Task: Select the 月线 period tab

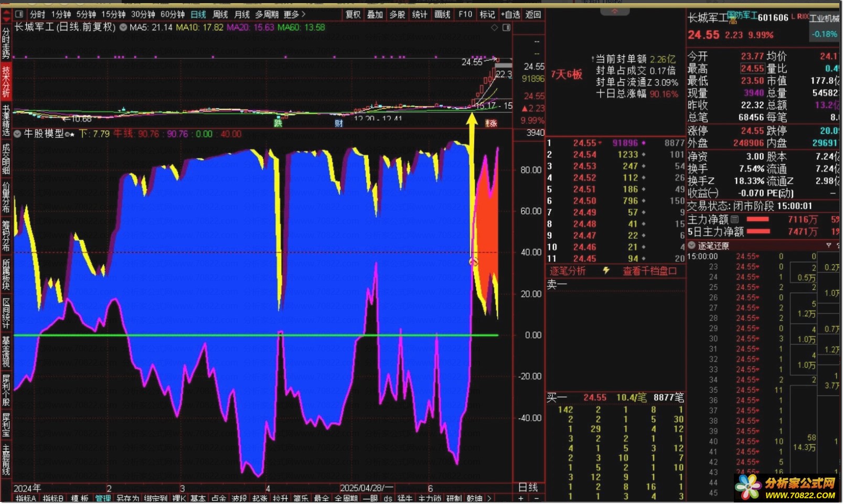Action: pyautogui.click(x=242, y=14)
